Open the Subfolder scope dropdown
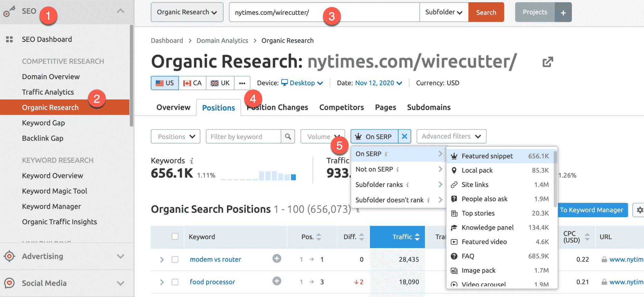This screenshot has height=297, width=644. click(444, 13)
